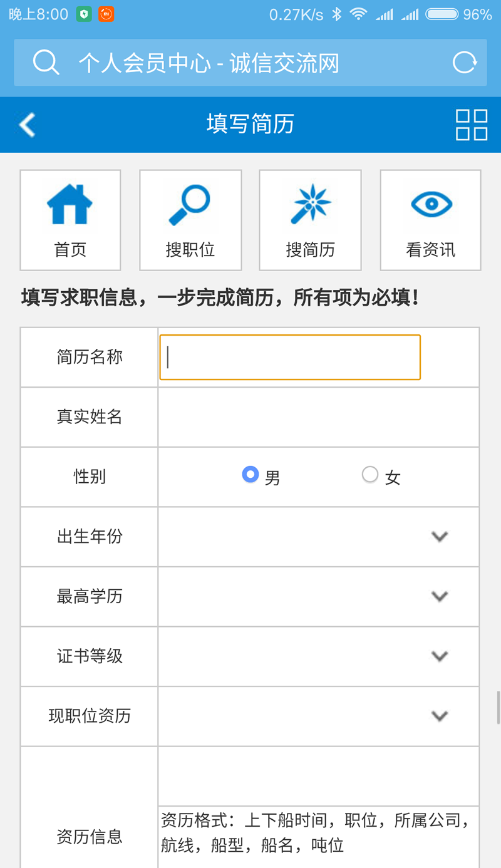Screen dimensions: 501x868
Task: Expand the 证书等级 dropdown
Action: 318,656
